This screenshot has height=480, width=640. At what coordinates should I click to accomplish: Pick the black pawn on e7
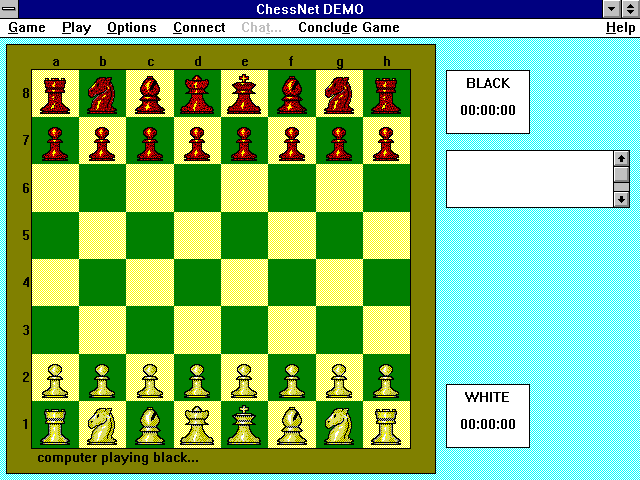click(244, 144)
